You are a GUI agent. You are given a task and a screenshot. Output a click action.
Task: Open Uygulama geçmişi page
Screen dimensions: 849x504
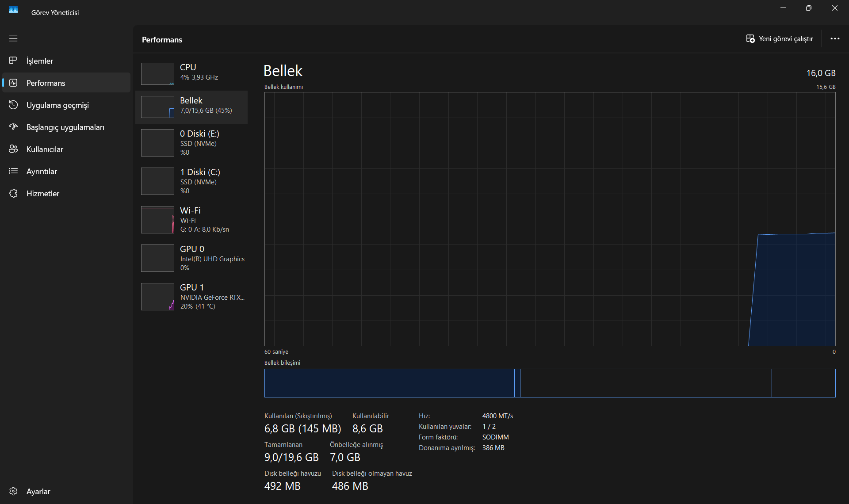click(66, 105)
